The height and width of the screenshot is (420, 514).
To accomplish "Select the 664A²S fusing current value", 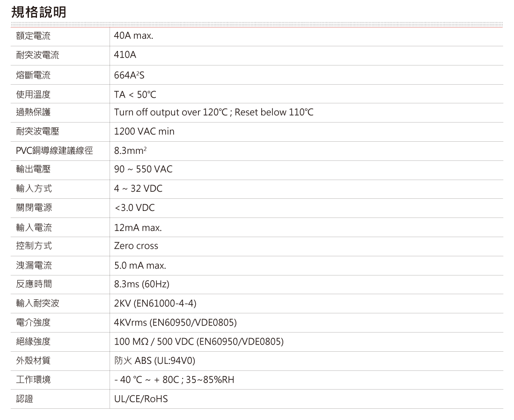I will tap(129, 75).
